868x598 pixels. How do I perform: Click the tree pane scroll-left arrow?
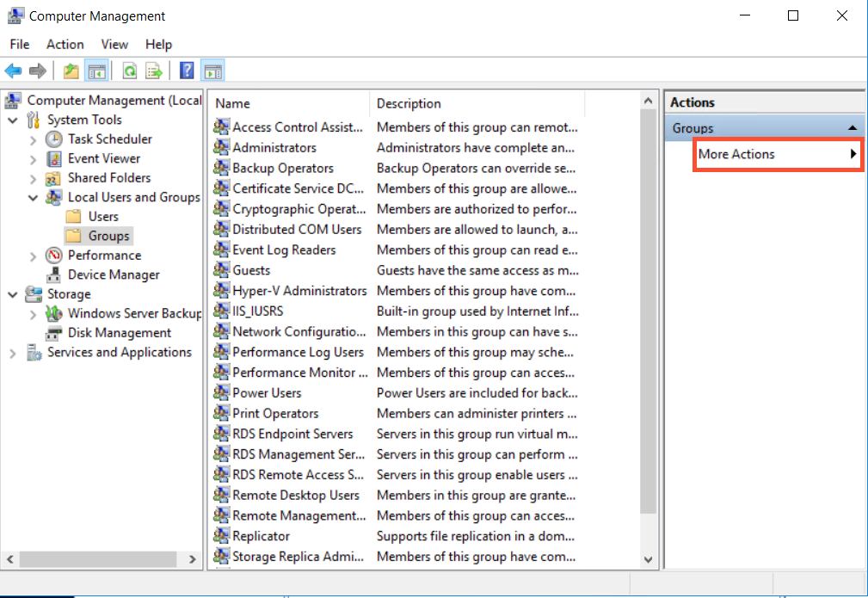pyautogui.click(x=10, y=559)
